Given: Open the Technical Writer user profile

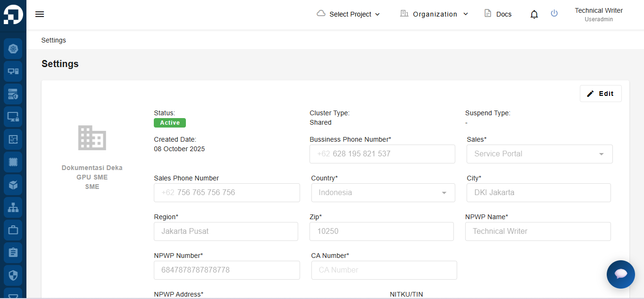Looking at the screenshot, I should 598,14.
